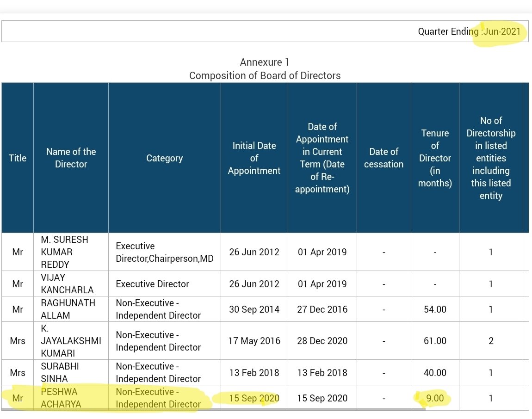This screenshot has width=532, height=419.
Task: Select the 61.00 tenure cell
Action: tap(435, 341)
